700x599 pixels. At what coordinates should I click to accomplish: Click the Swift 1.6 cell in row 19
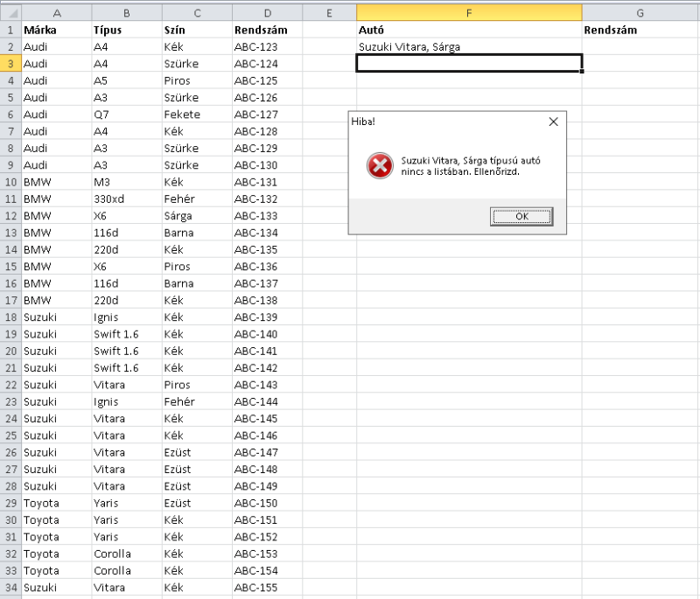127,334
